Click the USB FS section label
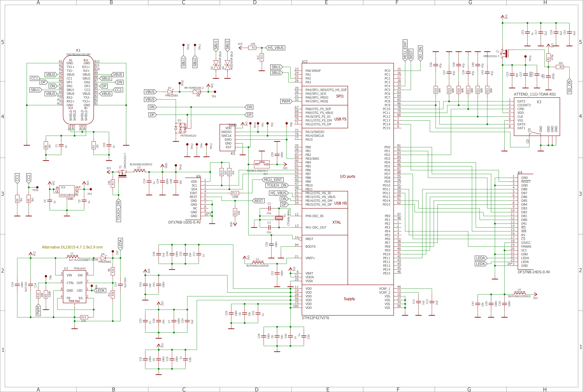583x392 pixels. point(340,119)
